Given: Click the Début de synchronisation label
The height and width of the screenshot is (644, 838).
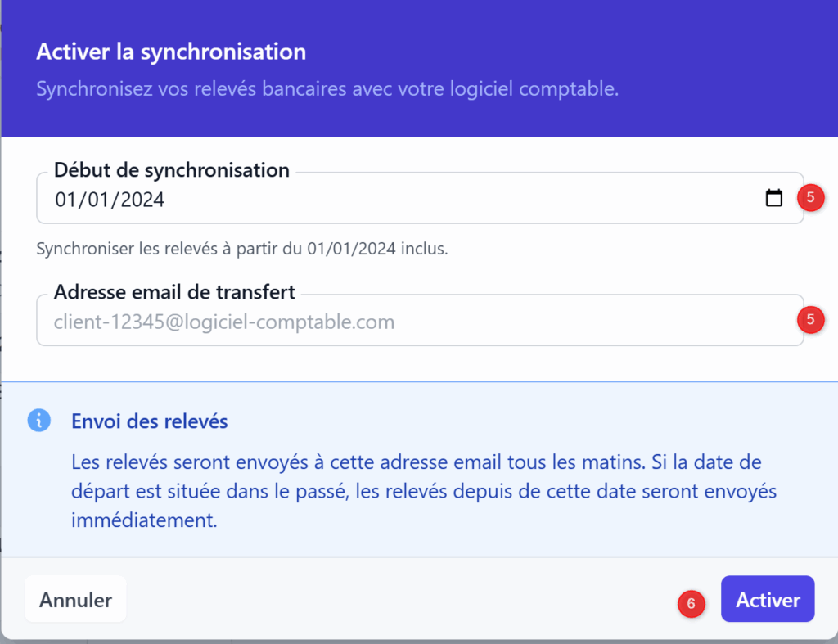Looking at the screenshot, I should point(171,170).
